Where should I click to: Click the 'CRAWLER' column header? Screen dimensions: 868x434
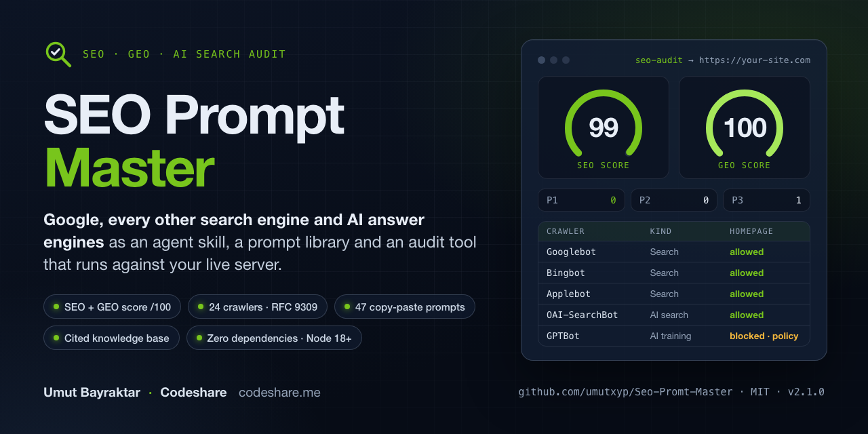coord(566,231)
